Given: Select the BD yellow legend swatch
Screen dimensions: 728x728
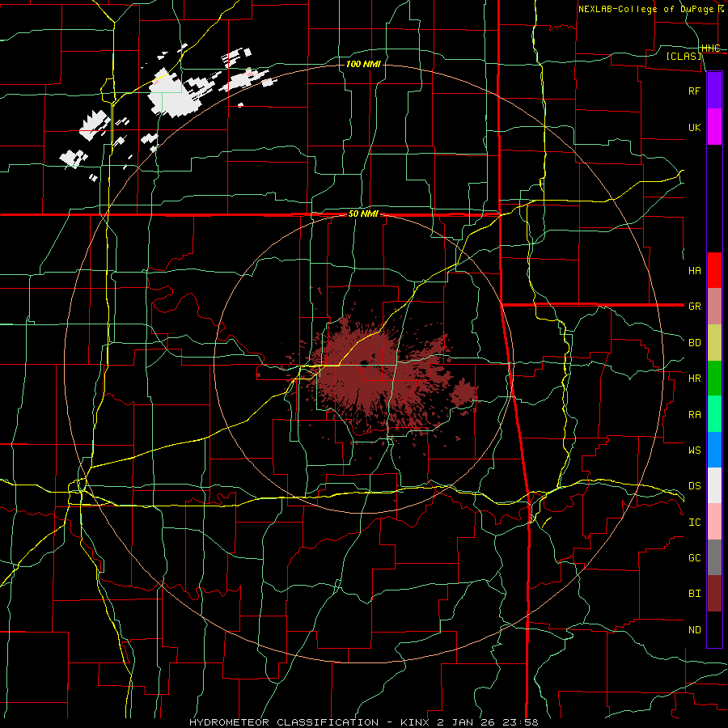Looking at the screenshot, I should point(714,342).
